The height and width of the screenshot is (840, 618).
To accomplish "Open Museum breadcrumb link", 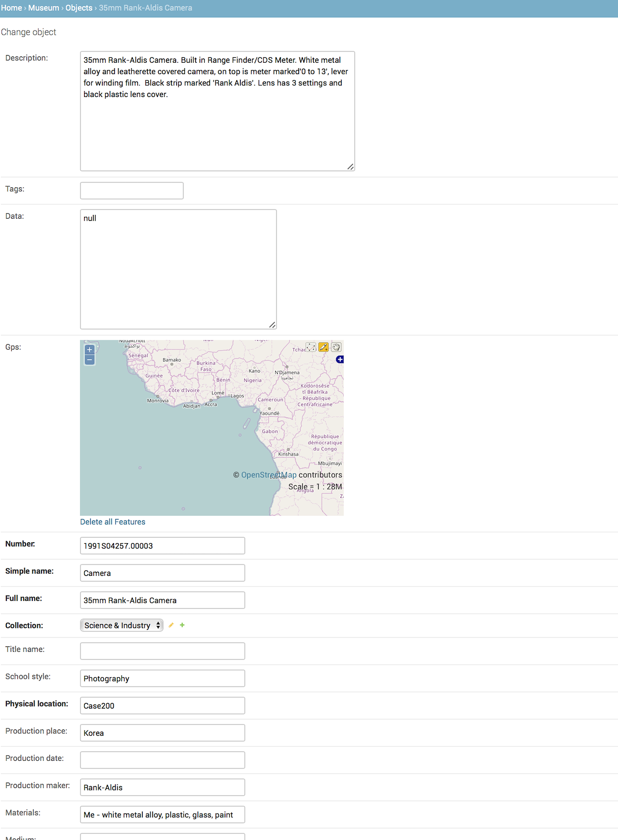I will (43, 8).
